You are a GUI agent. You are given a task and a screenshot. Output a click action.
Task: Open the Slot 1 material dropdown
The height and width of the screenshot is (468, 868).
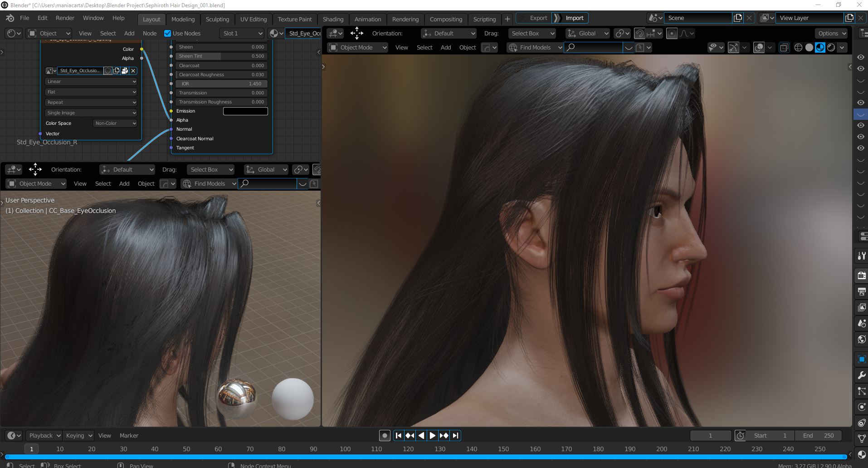coord(242,34)
